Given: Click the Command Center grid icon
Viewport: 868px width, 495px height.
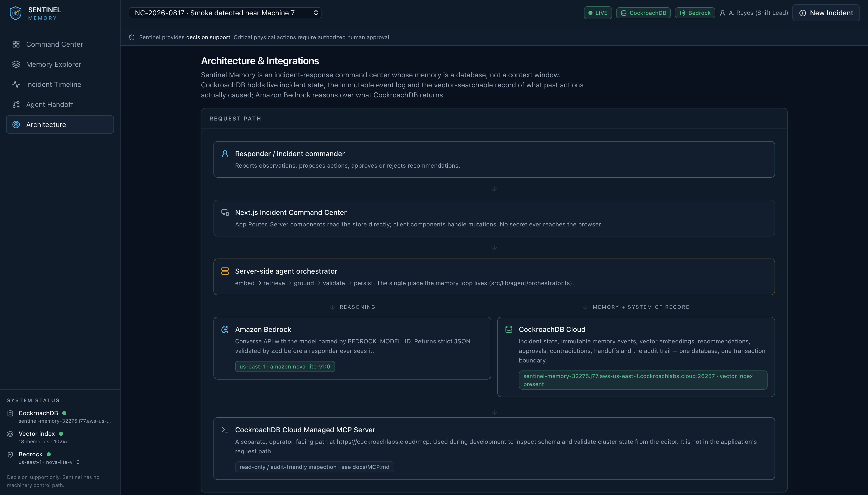Looking at the screenshot, I should click(16, 44).
